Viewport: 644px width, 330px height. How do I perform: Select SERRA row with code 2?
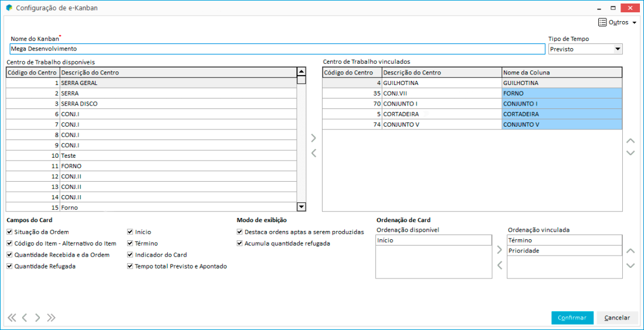[x=151, y=93]
